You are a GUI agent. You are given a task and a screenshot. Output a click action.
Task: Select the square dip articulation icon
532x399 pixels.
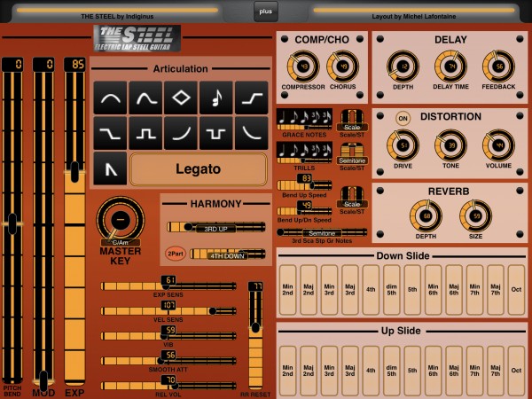[x=216, y=133]
